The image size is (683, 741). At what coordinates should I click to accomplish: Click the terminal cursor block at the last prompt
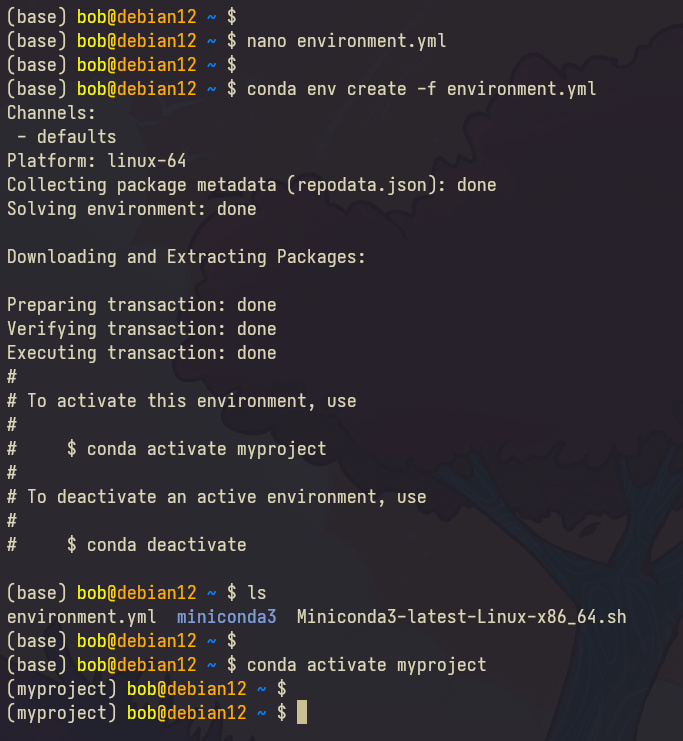coord(302,712)
